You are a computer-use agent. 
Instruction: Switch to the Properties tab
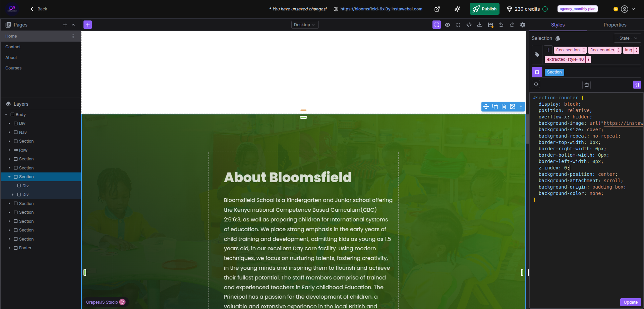615,24
